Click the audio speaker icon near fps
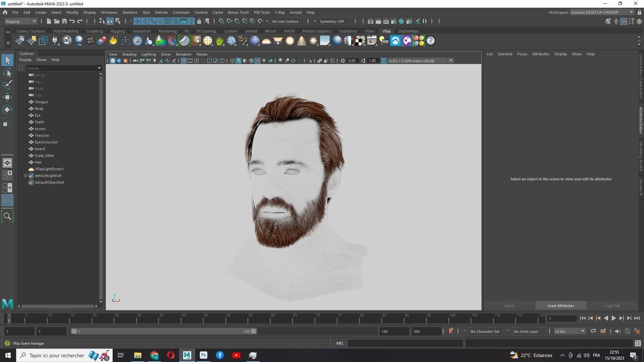Screen dimensions: 644x362 (618, 331)
